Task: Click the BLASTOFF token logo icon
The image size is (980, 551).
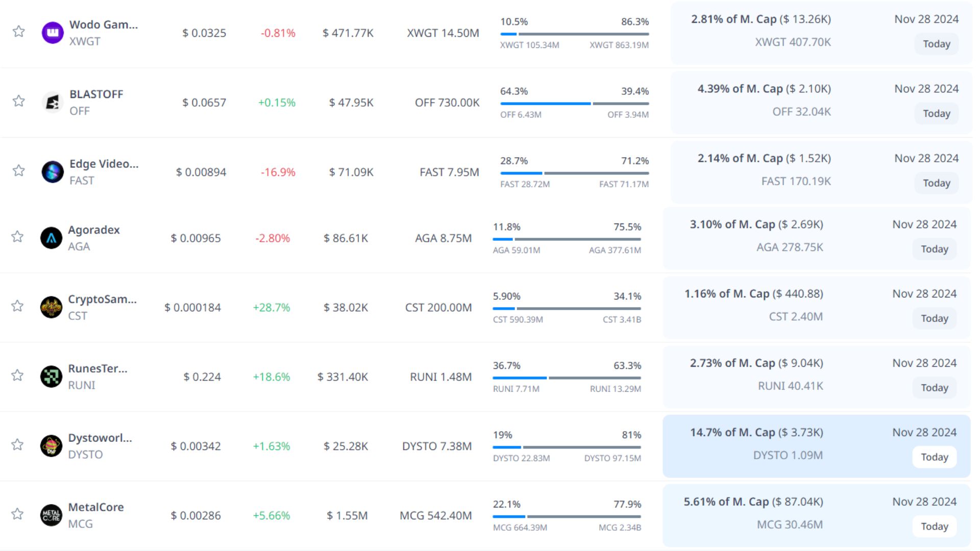Action: coord(52,102)
